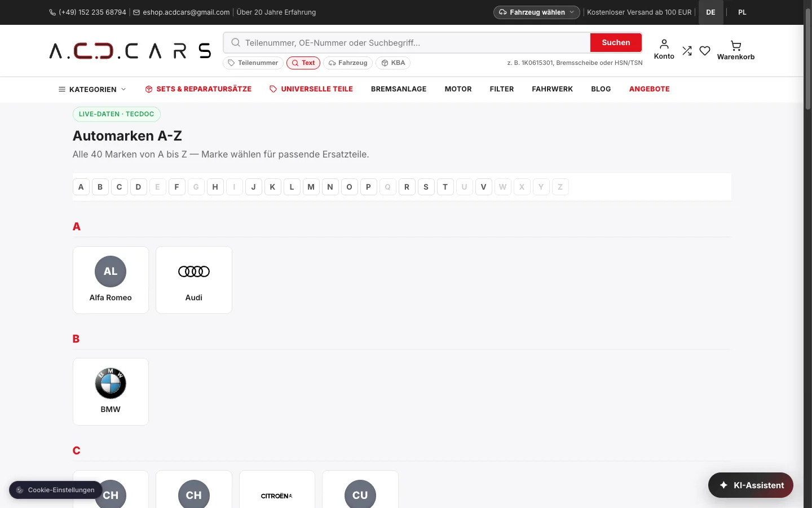Jump to letter L in alphabet index
Screen dimensions: 812x508
click(292, 187)
